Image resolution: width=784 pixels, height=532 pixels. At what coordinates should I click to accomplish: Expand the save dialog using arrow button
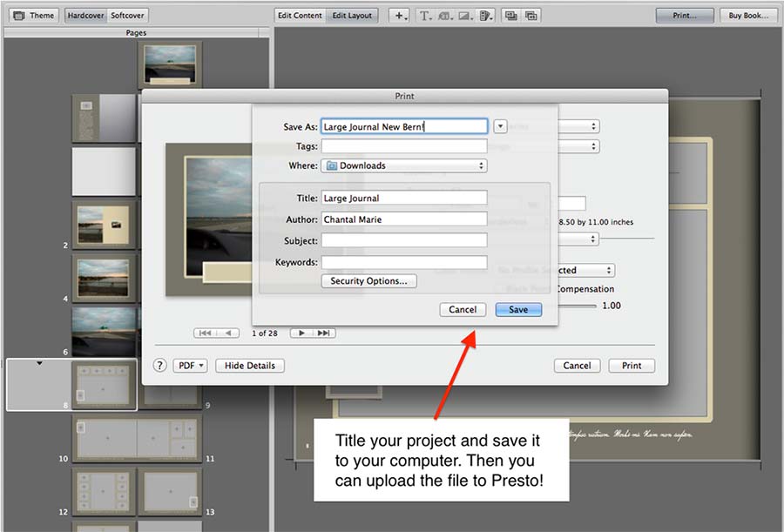point(500,126)
